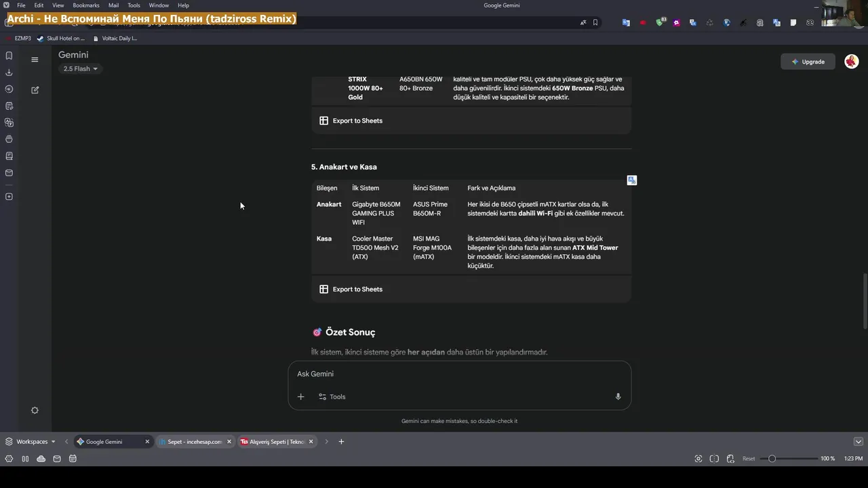The width and height of the screenshot is (868, 488).
Task: Export the PSU table to Sheets
Action: (x=351, y=121)
